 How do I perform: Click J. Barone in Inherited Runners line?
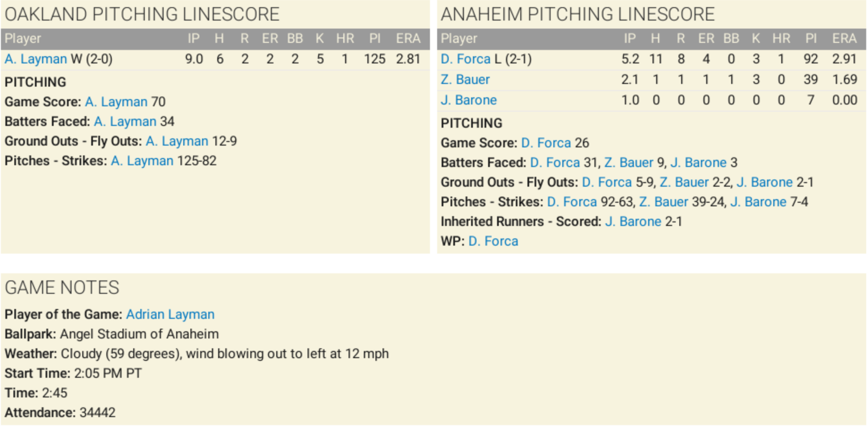click(x=633, y=221)
